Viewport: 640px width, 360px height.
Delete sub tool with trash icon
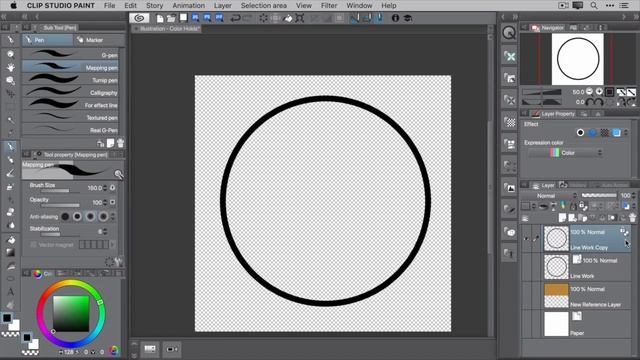[x=120, y=143]
